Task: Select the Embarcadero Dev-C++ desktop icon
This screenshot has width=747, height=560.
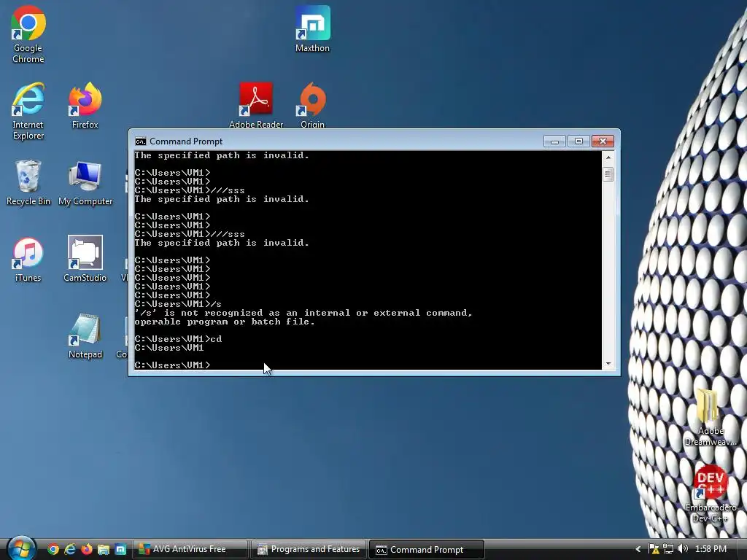Action: pos(711,494)
